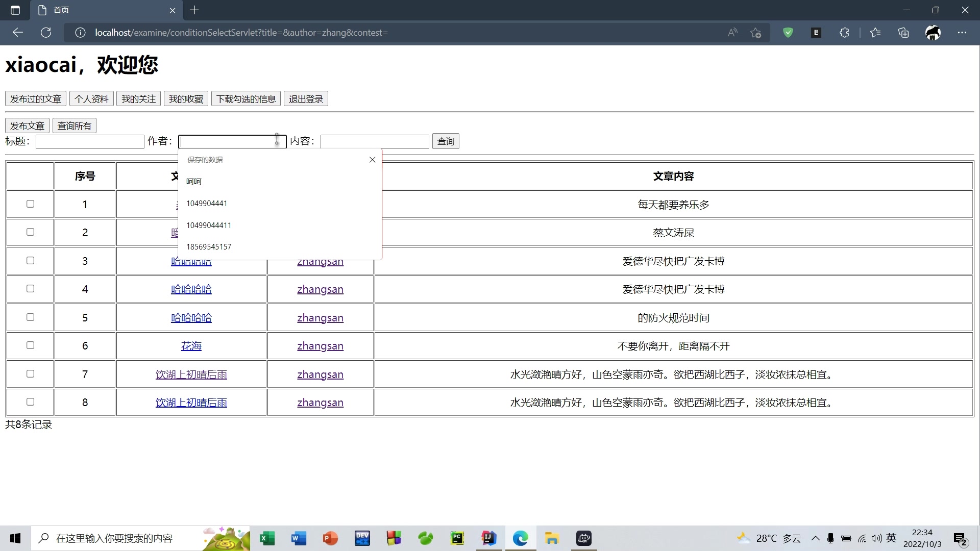Open article link 花海

[191, 346]
